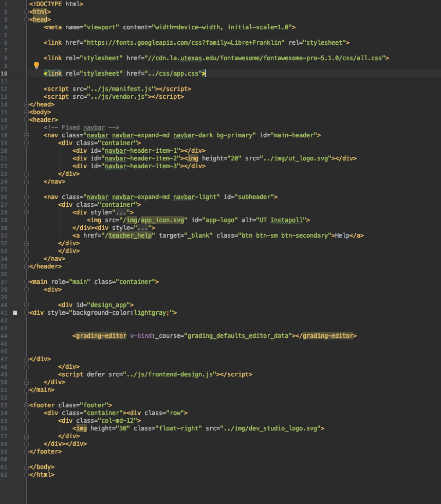
Task: Click the meta viewport tag on line 4
Action: pos(170,27)
